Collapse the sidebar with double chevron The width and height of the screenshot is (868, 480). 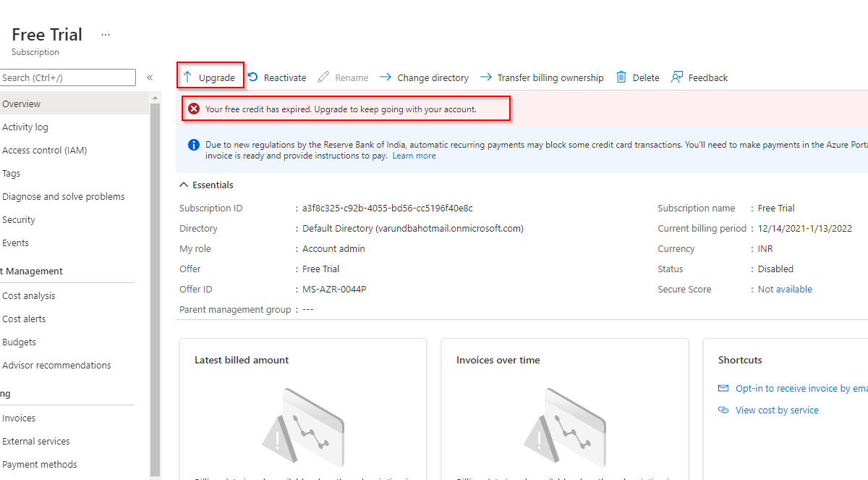150,77
